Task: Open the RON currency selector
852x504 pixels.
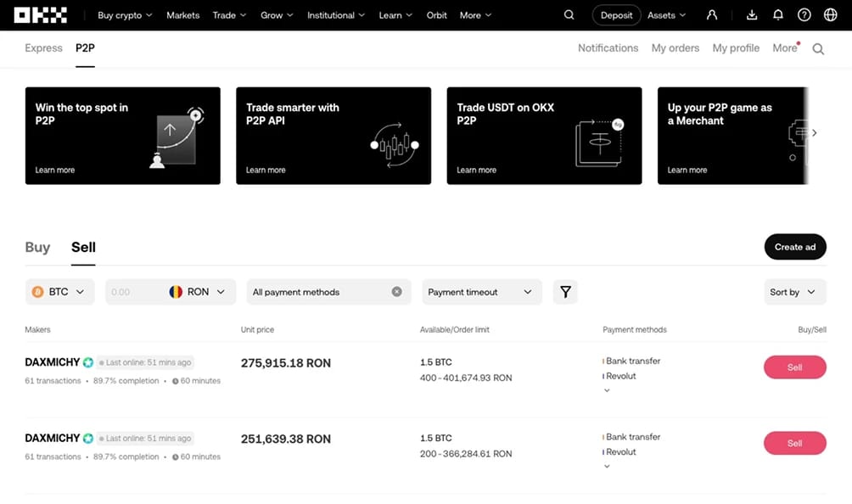Action: tap(198, 292)
